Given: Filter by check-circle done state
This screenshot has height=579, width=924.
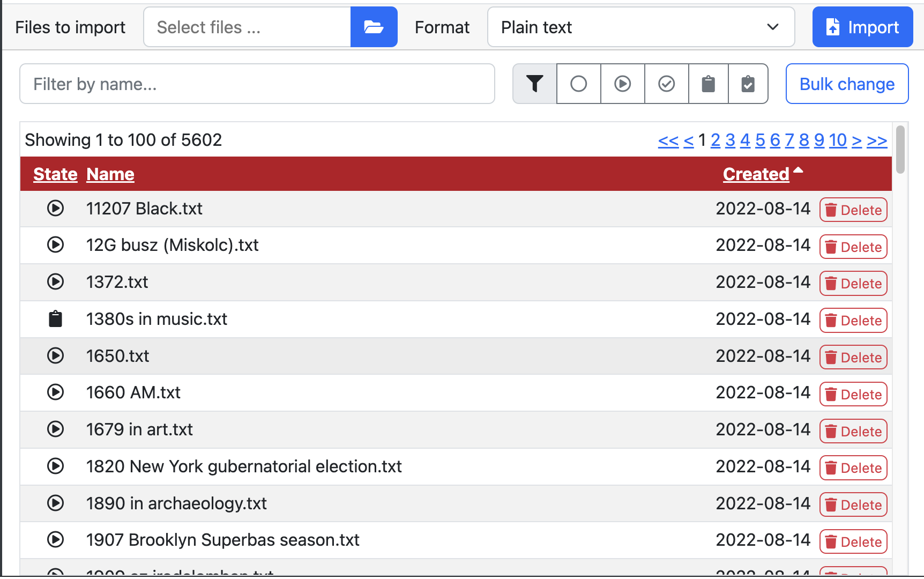Looking at the screenshot, I should click(x=667, y=84).
